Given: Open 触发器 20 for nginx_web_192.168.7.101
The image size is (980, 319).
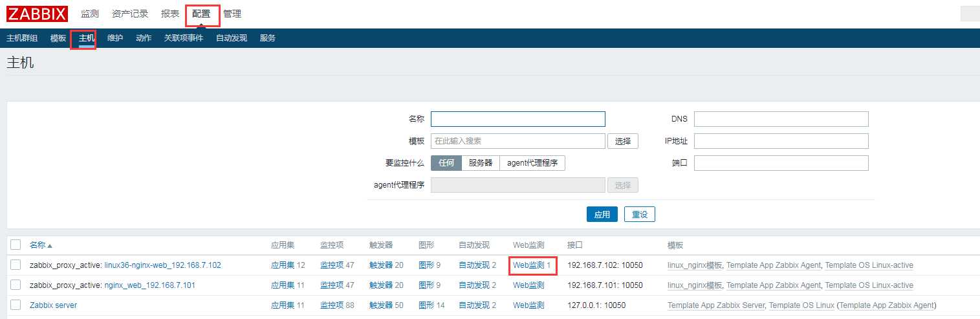Looking at the screenshot, I should click(x=381, y=285).
